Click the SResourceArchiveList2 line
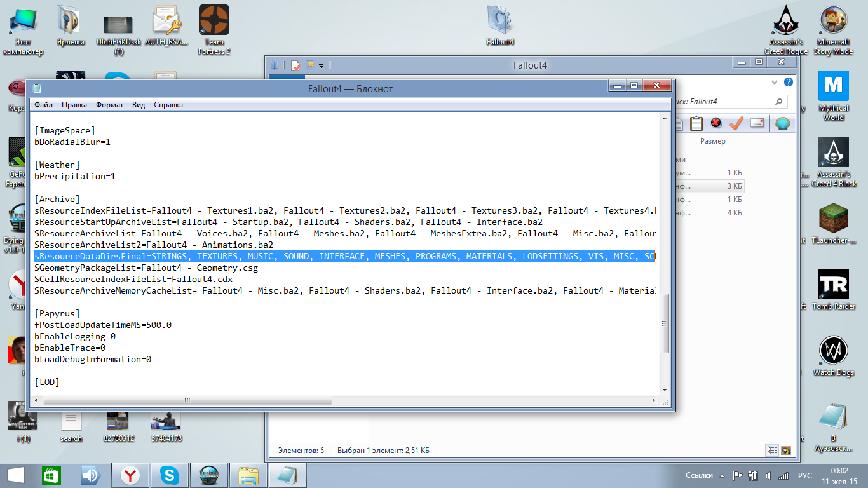Image resolution: width=868 pixels, height=488 pixels. click(154, 245)
